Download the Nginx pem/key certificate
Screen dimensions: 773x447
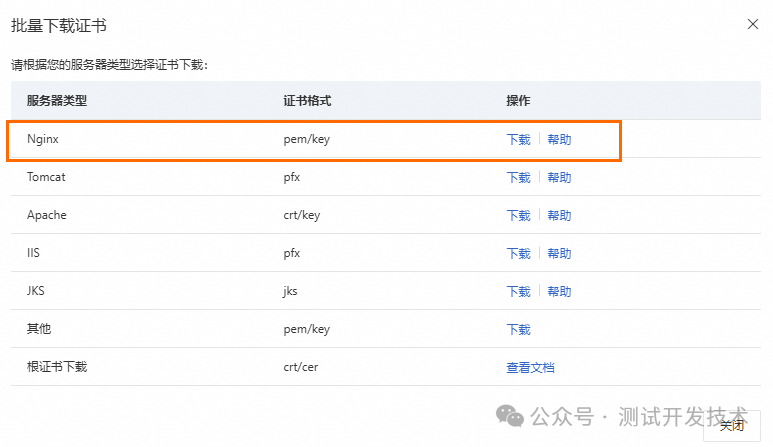(x=518, y=140)
